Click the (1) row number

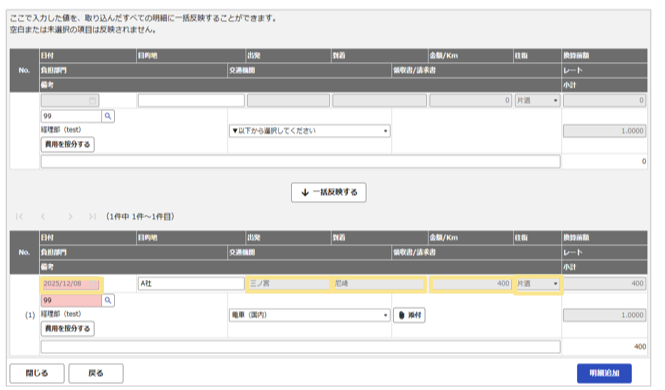[x=30, y=315]
